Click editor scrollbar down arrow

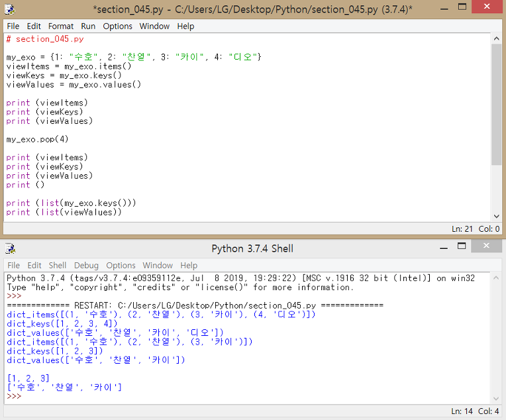(496, 217)
